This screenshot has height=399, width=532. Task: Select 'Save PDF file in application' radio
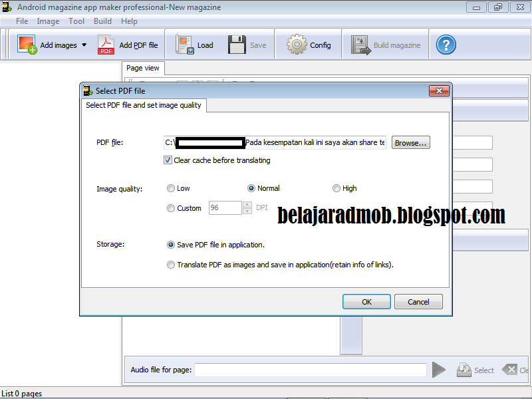[171, 245]
